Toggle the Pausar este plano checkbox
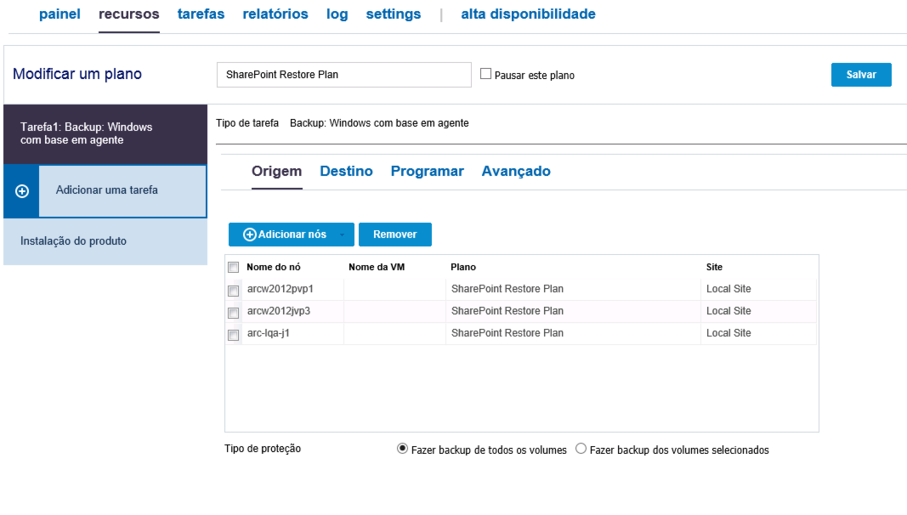The image size is (907, 515). tap(486, 74)
